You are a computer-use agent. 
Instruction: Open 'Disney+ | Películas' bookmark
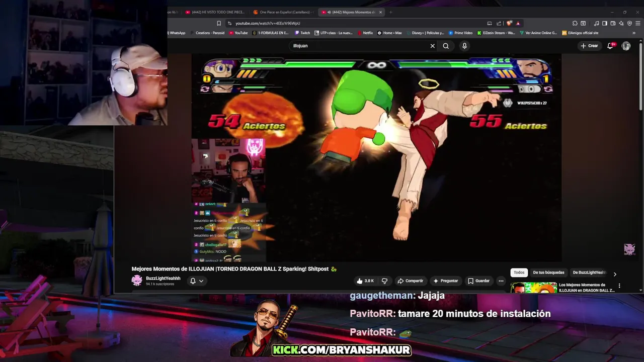pyautogui.click(x=425, y=33)
